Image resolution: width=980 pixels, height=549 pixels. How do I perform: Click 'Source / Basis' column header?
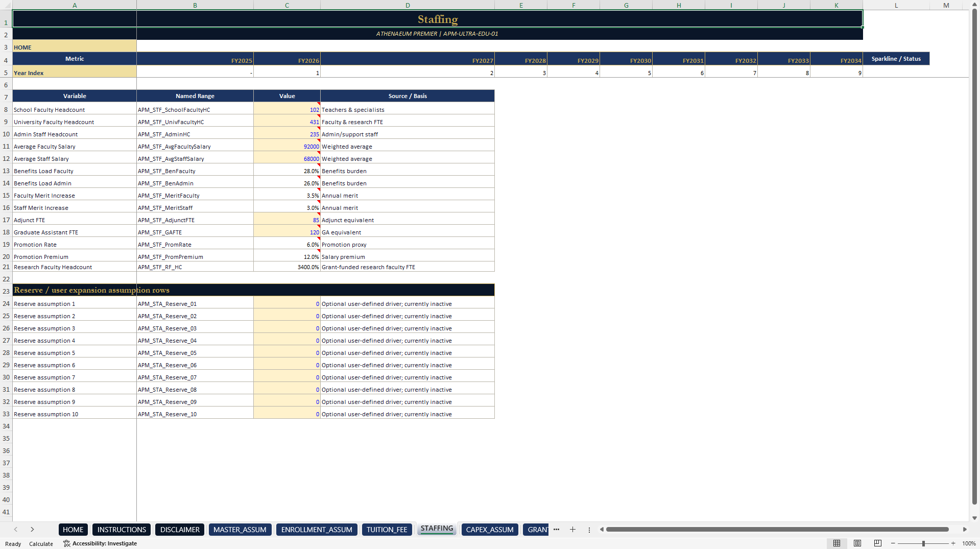tap(408, 96)
